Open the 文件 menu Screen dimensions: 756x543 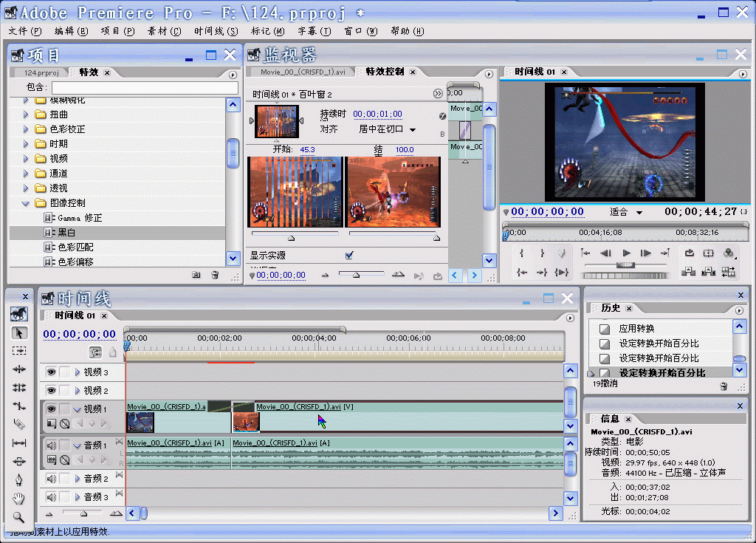tap(25, 31)
